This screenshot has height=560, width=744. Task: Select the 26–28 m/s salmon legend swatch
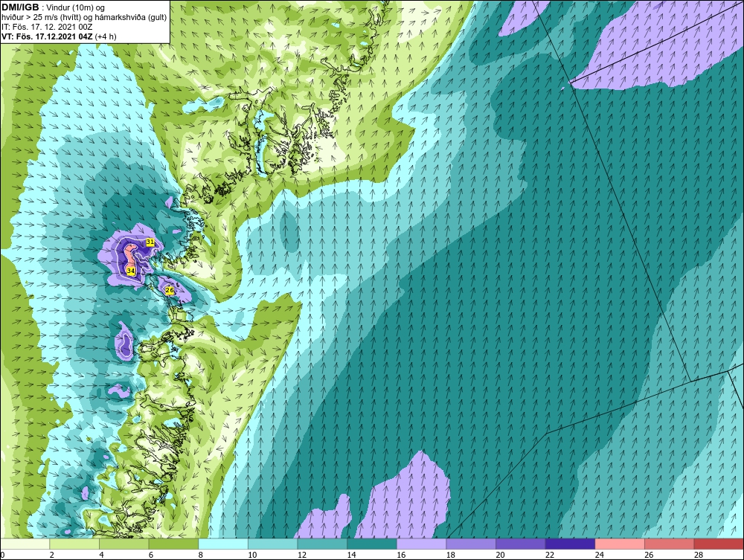[x=669, y=544]
